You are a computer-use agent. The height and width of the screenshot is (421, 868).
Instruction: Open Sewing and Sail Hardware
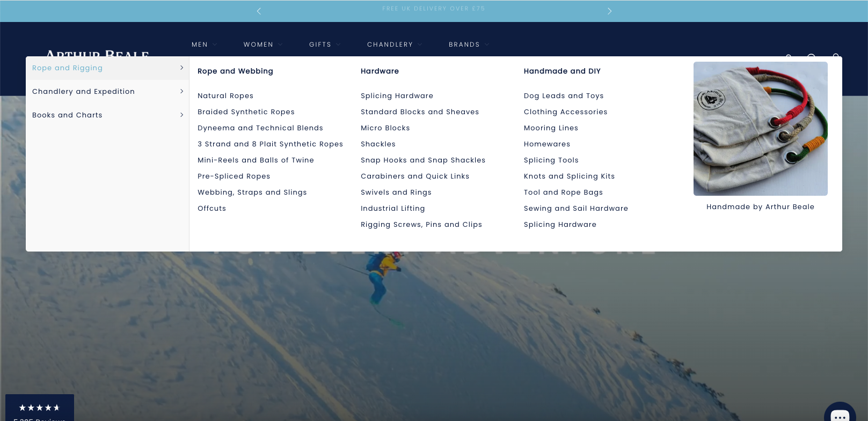click(576, 209)
